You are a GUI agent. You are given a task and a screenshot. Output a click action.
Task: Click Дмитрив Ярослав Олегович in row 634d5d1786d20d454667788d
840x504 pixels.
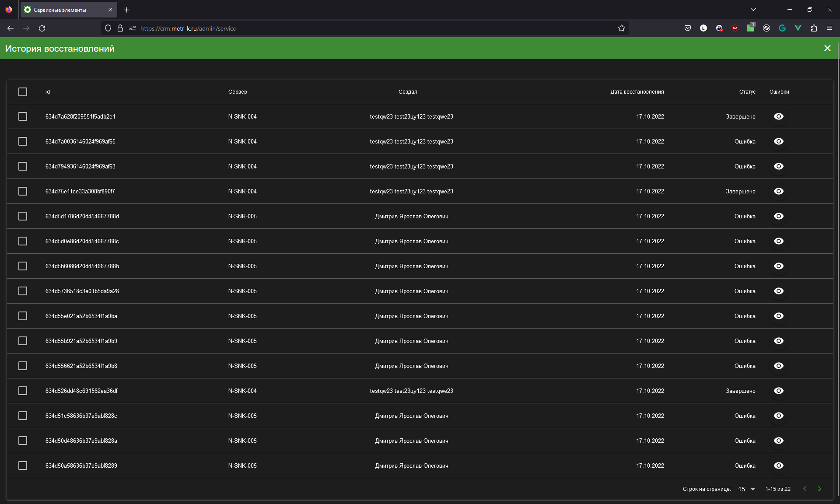[x=411, y=216]
